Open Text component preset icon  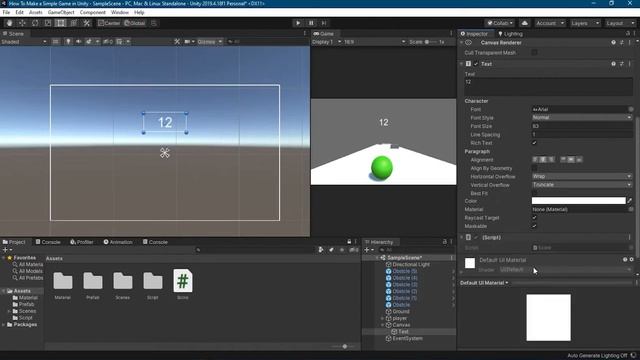[622, 64]
